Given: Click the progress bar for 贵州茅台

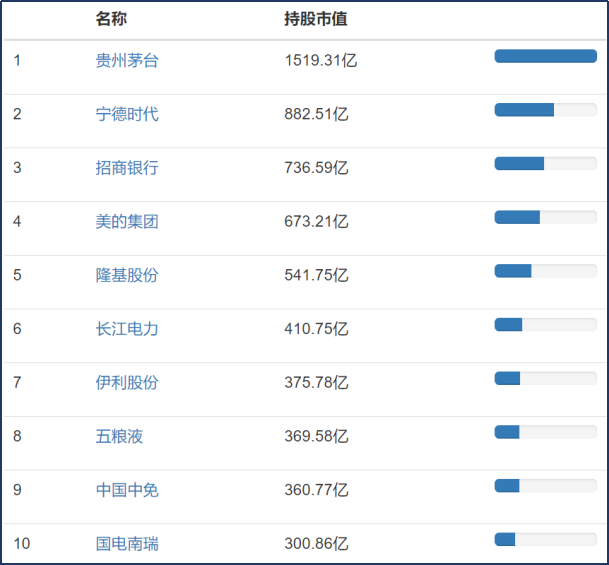Looking at the screenshot, I should click(546, 56).
